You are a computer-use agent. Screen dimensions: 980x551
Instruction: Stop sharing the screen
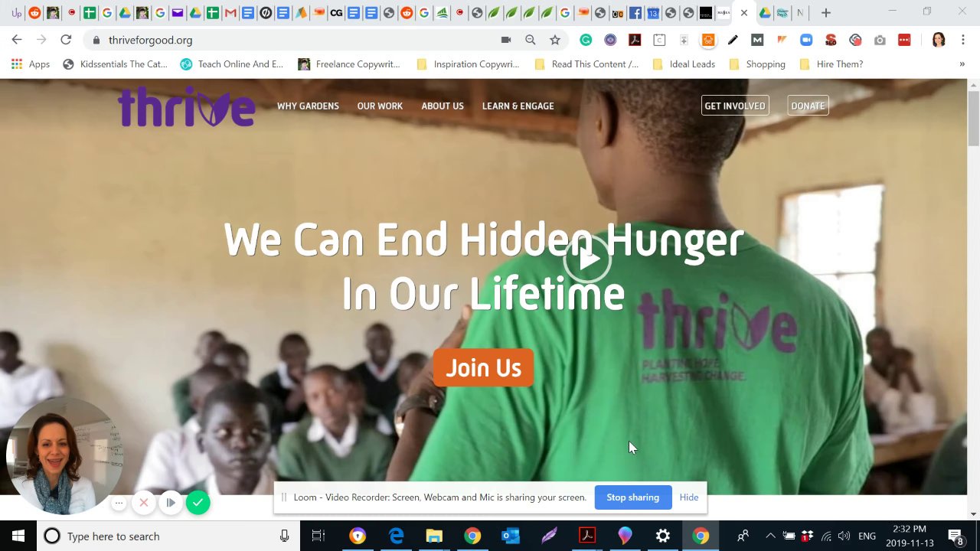[x=632, y=497]
